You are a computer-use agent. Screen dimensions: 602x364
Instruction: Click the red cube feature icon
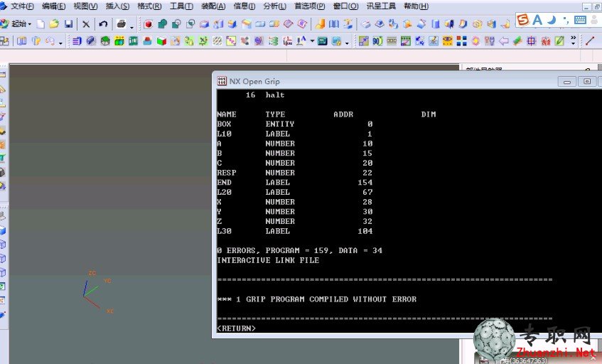[149, 24]
